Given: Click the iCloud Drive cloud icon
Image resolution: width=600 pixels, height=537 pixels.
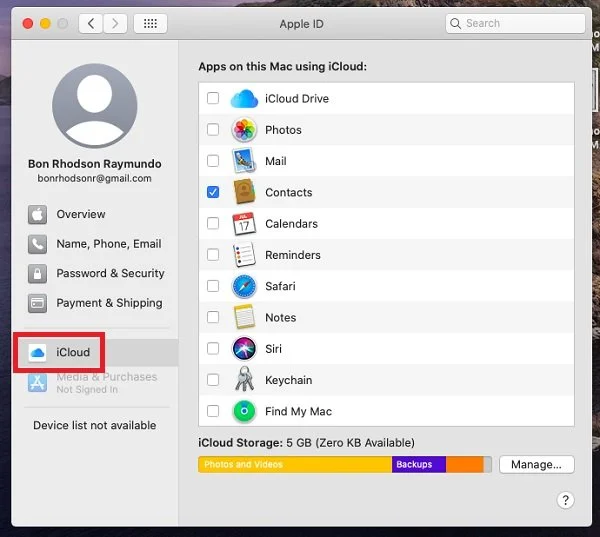Looking at the screenshot, I should pyautogui.click(x=244, y=99).
